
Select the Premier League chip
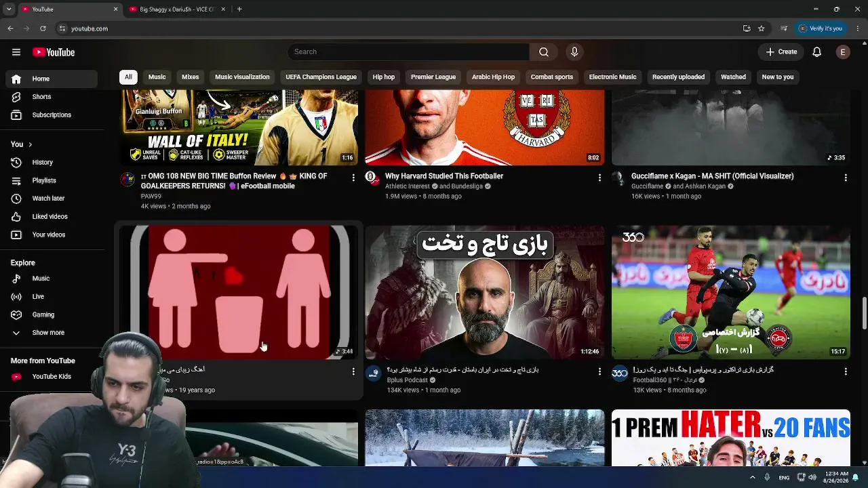pos(433,77)
